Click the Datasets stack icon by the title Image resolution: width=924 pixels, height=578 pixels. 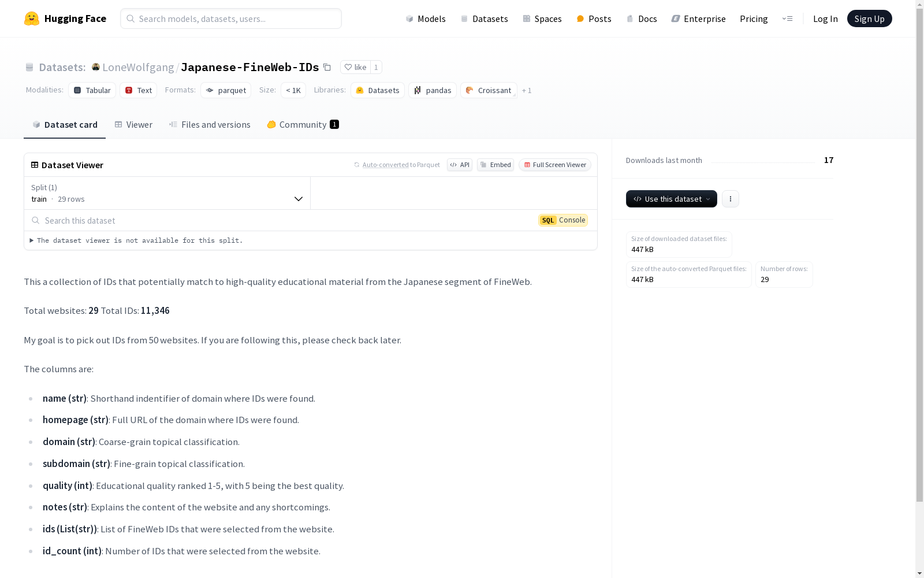[x=29, y=67]
